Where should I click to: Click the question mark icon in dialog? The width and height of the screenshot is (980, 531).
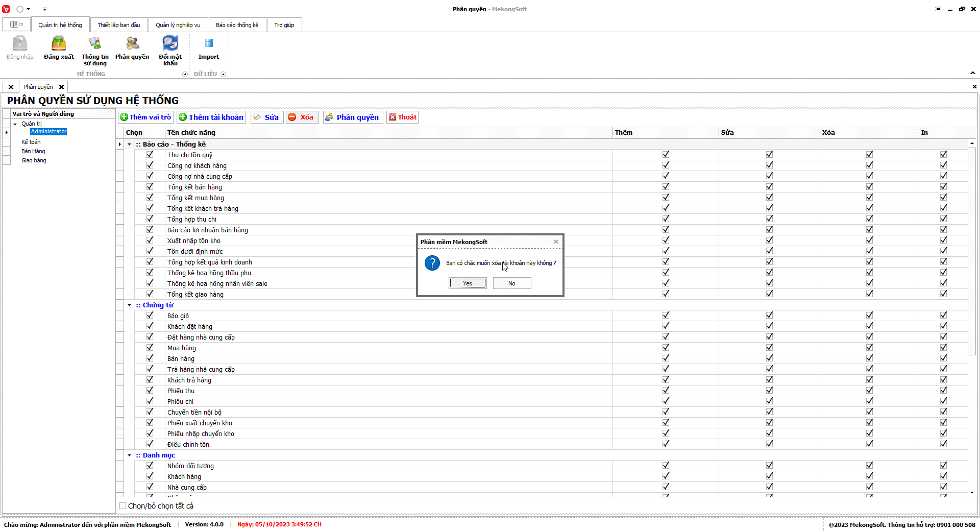click(x=432, y=263)
